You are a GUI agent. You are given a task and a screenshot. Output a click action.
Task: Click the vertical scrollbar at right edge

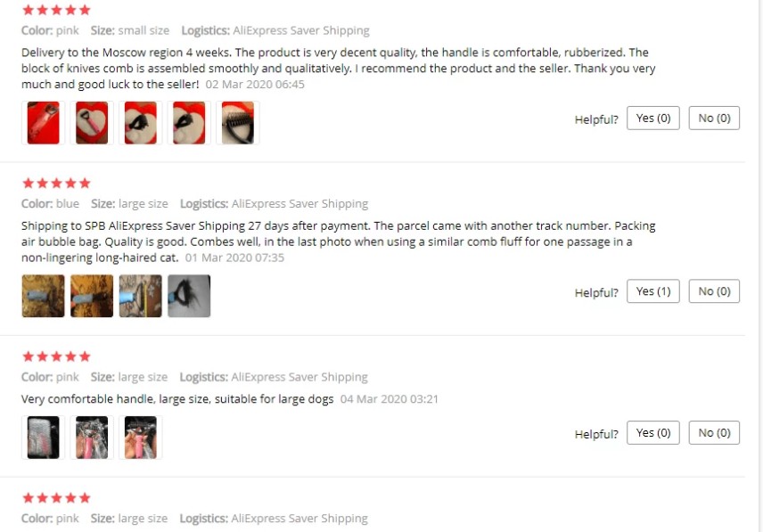pyautogui.click(x=759, y=266)
